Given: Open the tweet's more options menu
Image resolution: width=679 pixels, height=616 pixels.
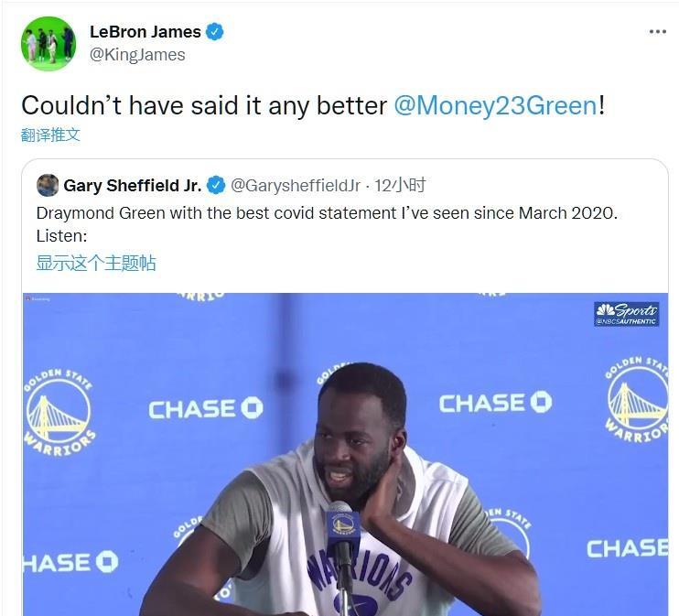Looking at the screenshot, I should pos(657,32).
